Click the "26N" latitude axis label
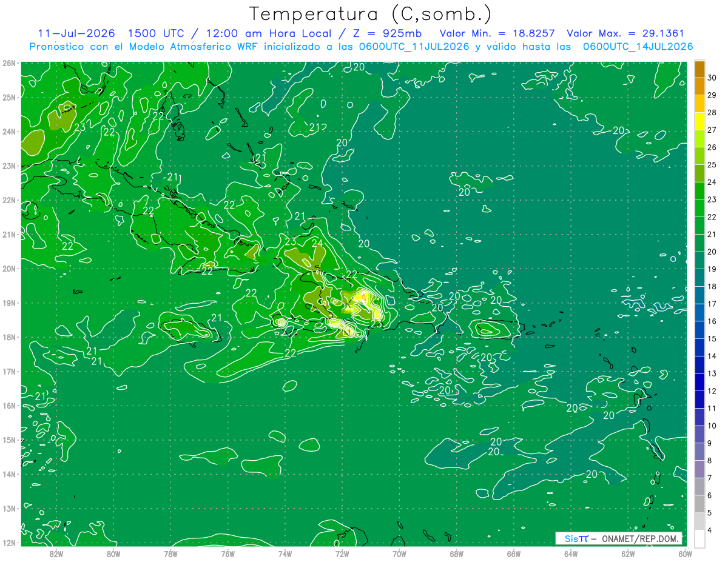The width and height of the screenshot is (728, 562). (x=9, y=63)
